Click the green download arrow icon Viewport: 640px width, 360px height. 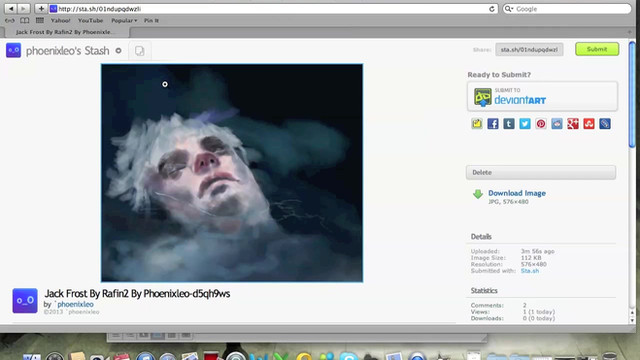point(478,194)
